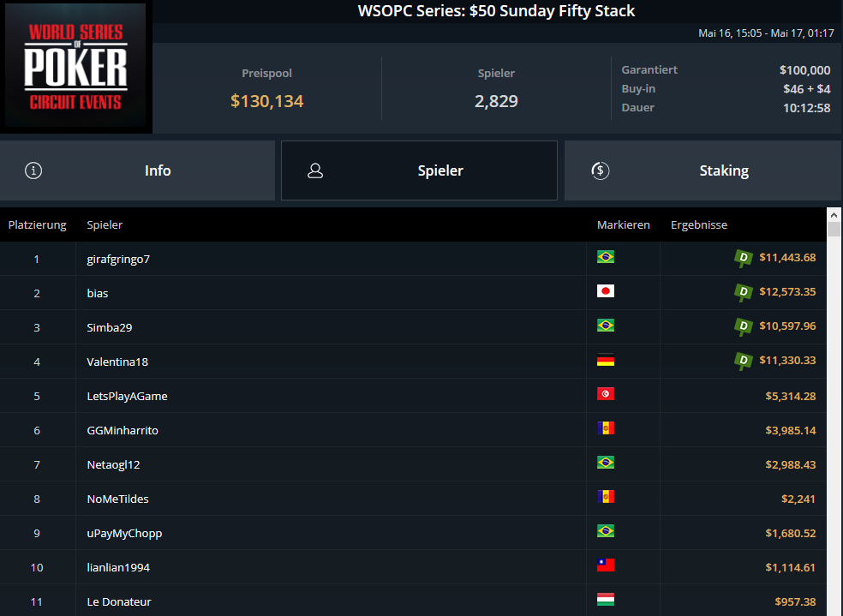Sort by the Platzierung column header

(x=37, y=224)
